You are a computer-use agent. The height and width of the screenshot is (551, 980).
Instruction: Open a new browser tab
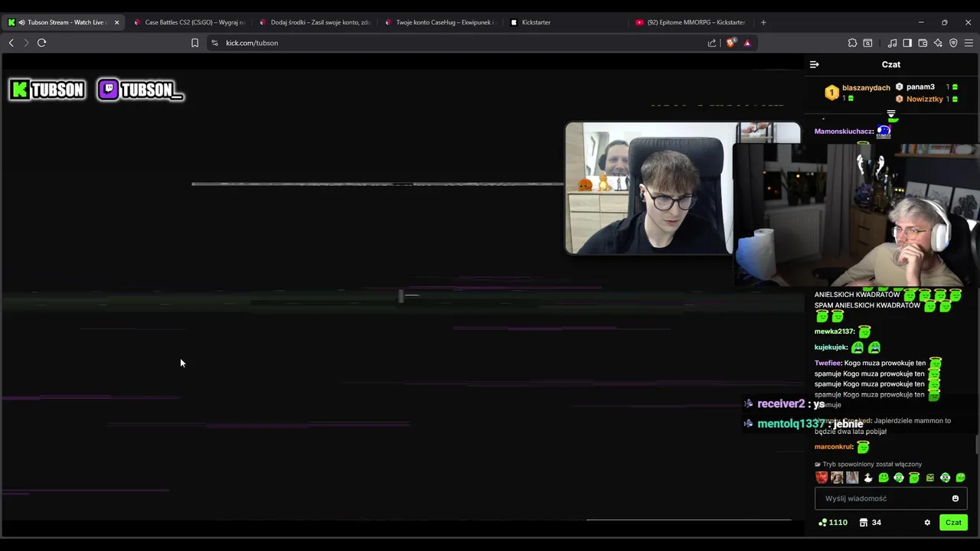763,22
